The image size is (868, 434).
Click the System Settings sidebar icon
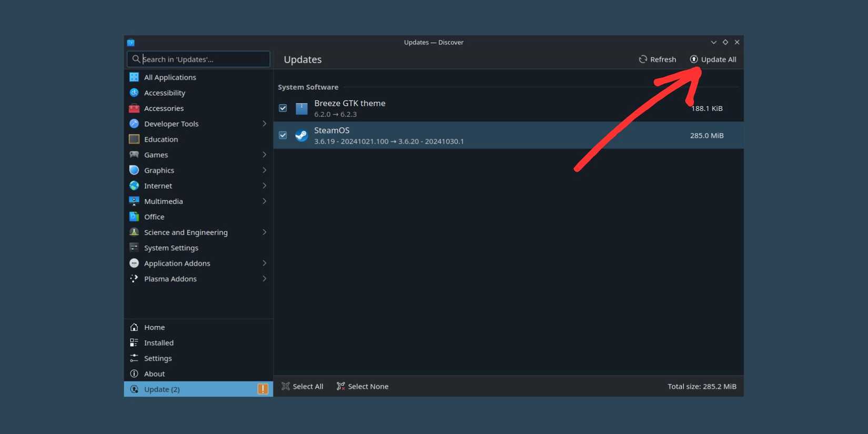134,248
